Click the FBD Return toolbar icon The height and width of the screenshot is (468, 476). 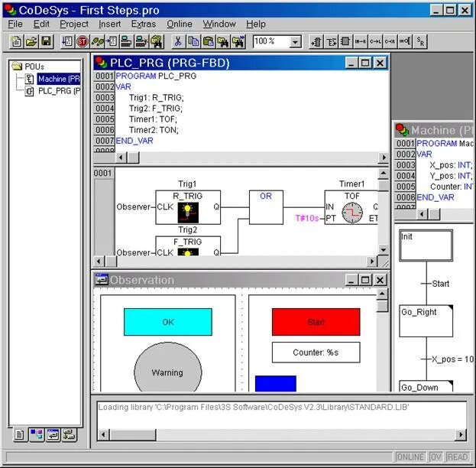point(390,41)
